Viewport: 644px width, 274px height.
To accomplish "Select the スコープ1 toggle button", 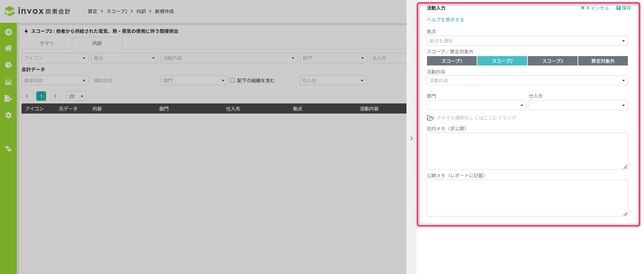I will click(452, 61).
